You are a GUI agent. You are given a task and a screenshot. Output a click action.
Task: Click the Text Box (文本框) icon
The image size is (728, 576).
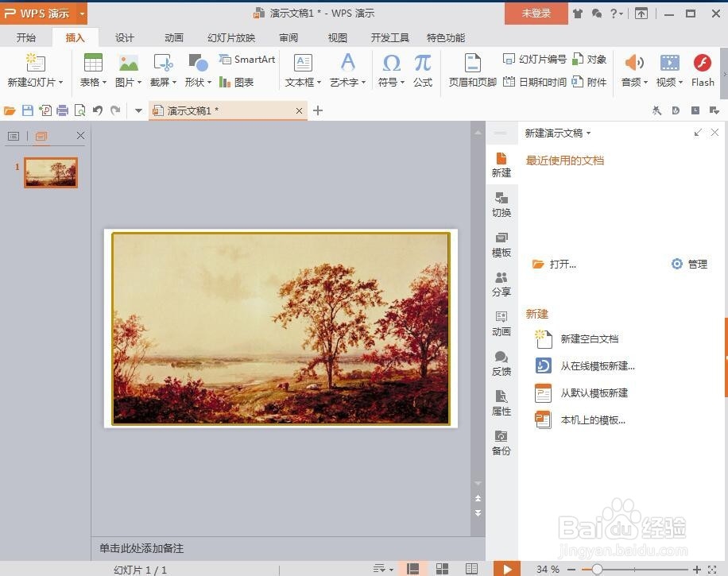pyautogui.click(x=303, y=62)
